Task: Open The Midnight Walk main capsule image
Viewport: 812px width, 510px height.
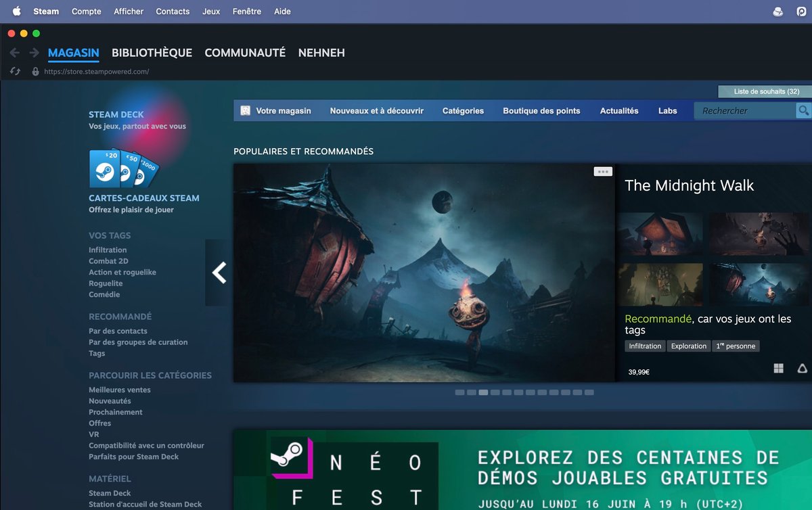Action: (x=424, y=273)
